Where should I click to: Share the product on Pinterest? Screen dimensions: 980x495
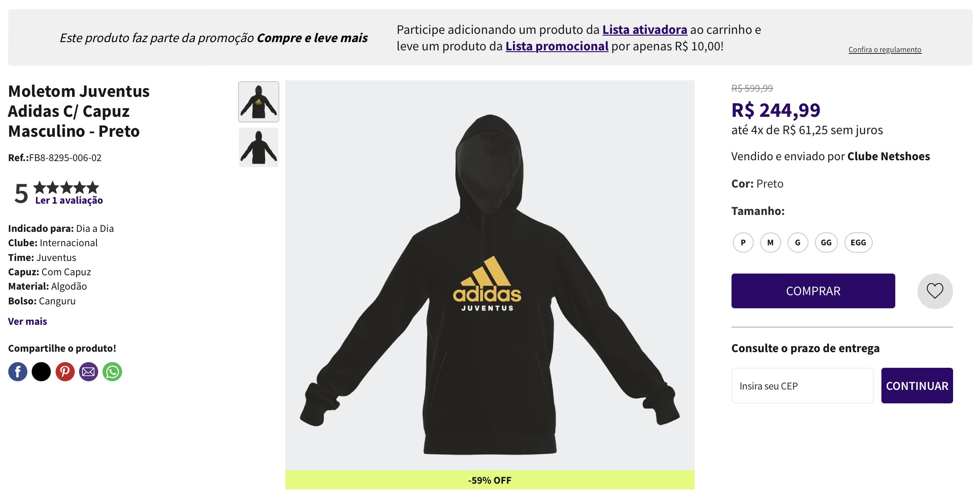tap(65, 372)
